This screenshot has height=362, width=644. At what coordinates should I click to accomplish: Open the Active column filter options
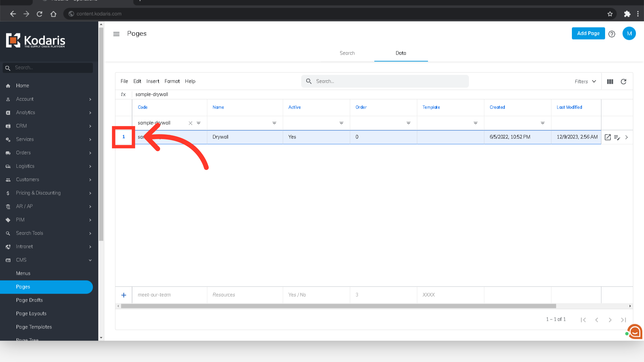coord(341,123)
